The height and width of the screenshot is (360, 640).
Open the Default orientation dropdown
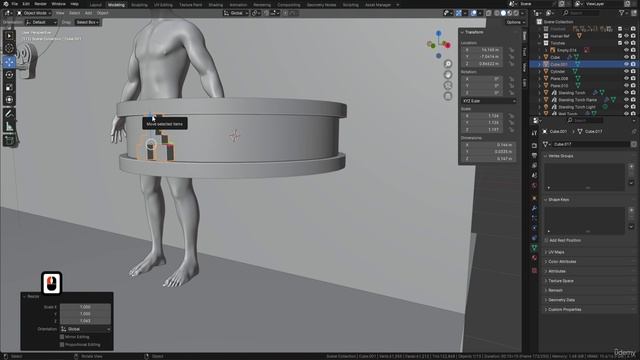coord(41,22)
